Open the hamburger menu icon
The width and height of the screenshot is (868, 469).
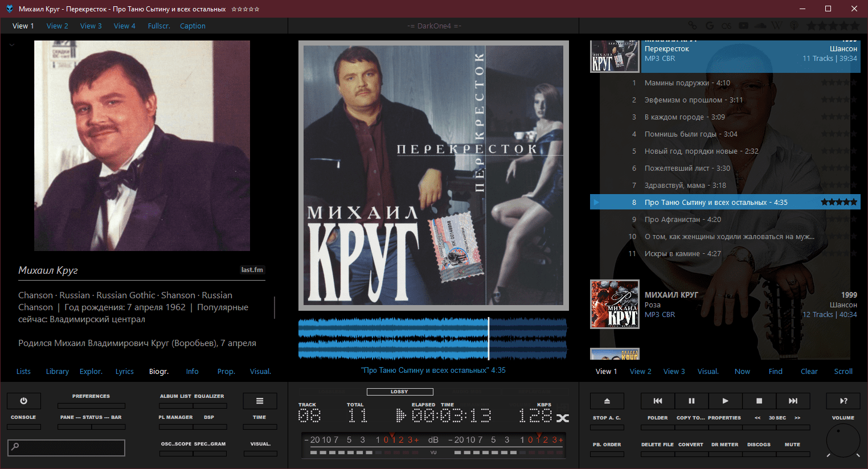[x=260, y=401]
